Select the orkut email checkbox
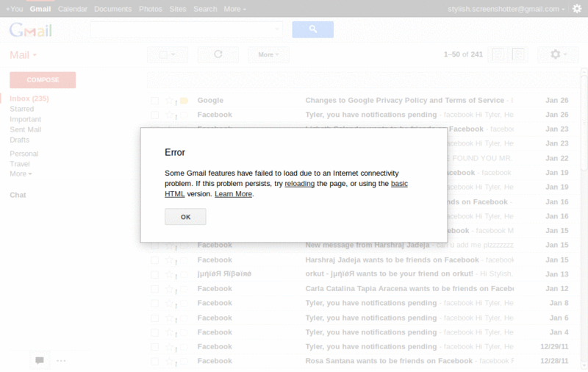Screen dimensions: 588x372 point(154,274)
